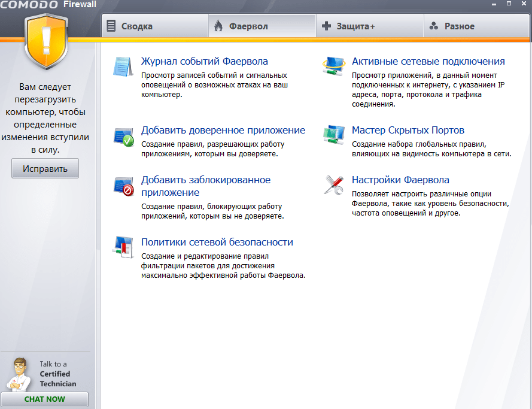The height and width of the screenshot is (409, 532).
Task: Click the Stealth Ports Wizard computers icon
Action: tap(334, 135)
